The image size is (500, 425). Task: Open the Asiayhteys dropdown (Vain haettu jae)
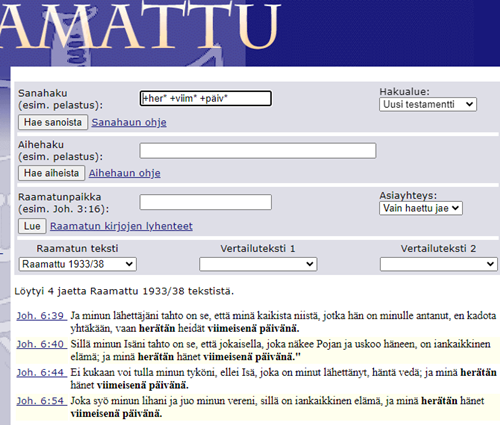pos(421,208)
